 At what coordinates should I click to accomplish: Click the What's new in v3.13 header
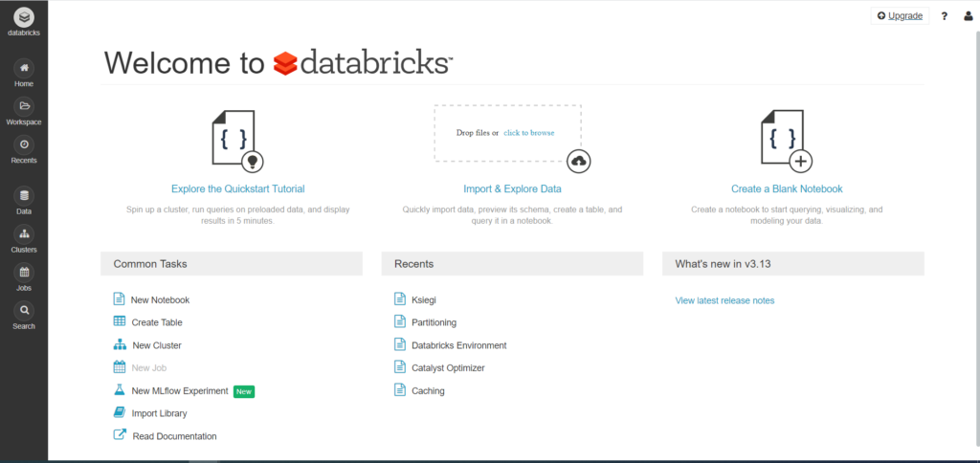(793, 264)
